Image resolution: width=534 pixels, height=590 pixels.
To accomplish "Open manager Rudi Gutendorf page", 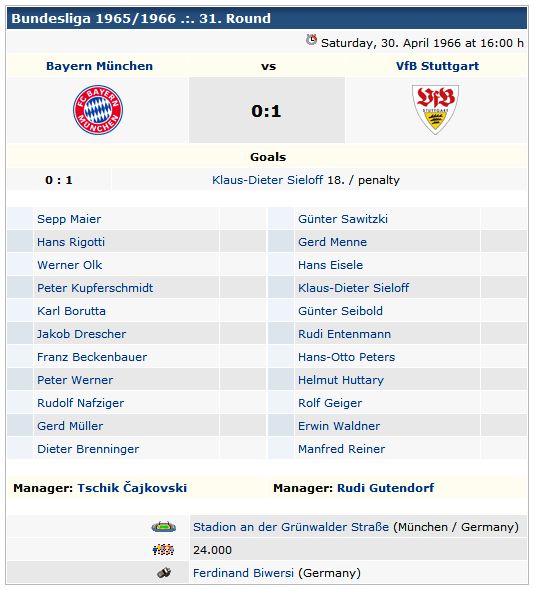I will click(385, 488).
